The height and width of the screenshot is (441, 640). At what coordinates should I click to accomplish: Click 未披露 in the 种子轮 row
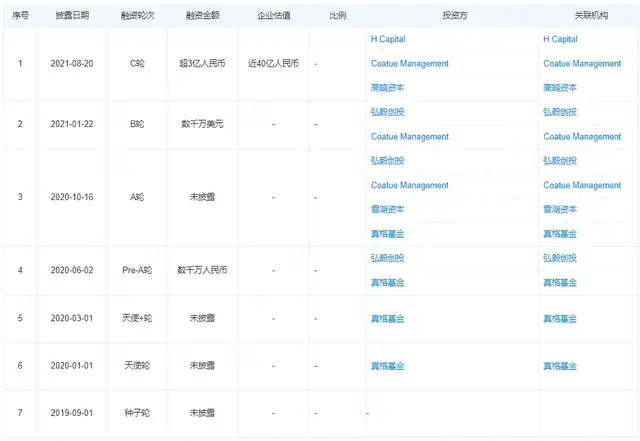pyautogui.click(x=202, y=413)
